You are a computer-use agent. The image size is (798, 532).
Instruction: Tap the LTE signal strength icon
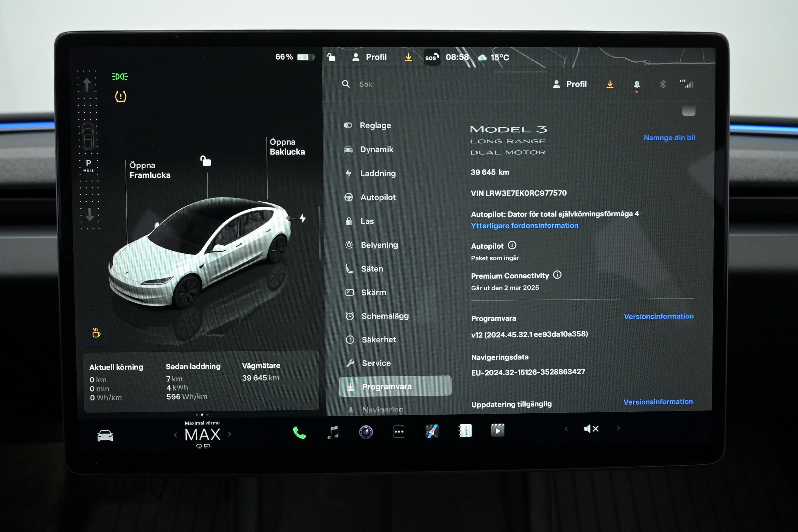click(x=686, y=84)
